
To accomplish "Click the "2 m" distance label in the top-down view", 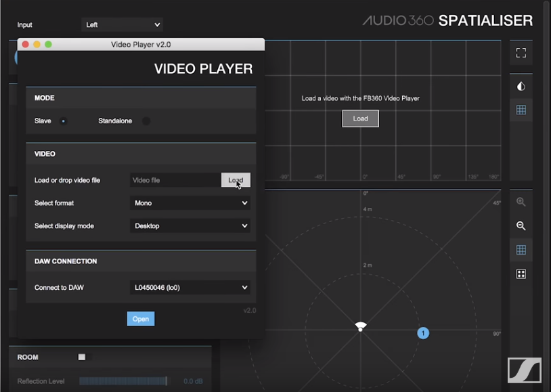I will [x=368, y=265].
